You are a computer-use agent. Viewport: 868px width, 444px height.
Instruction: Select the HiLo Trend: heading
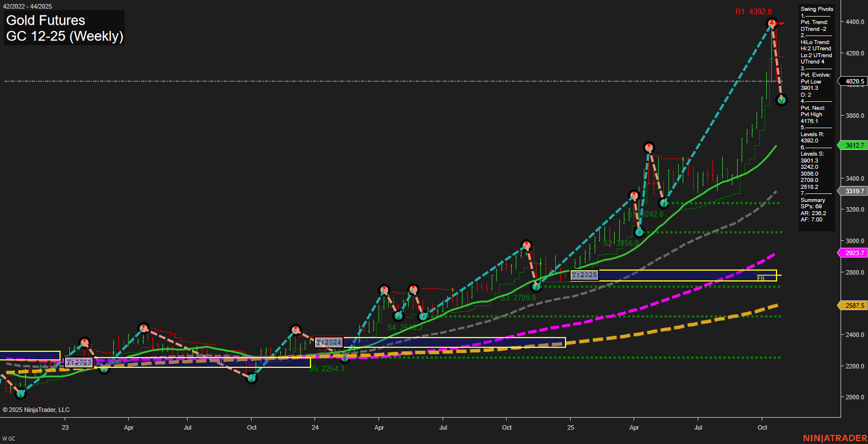[815, 42]
